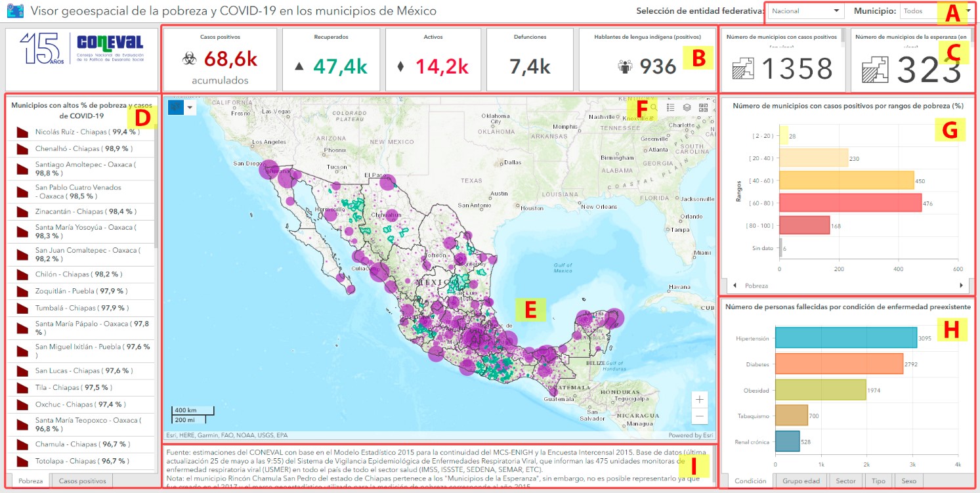
Task: Open the map layers panel
Action: [687, 107]
